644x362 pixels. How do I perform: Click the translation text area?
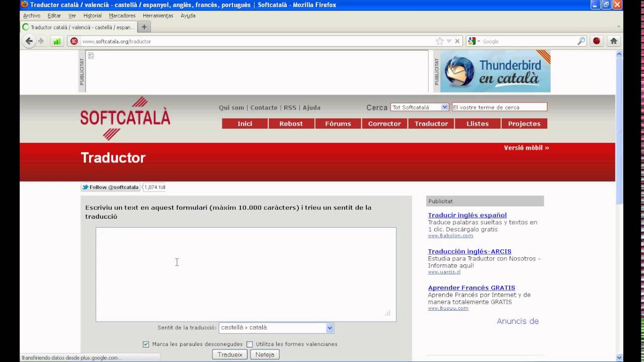[x=246, y=274]
